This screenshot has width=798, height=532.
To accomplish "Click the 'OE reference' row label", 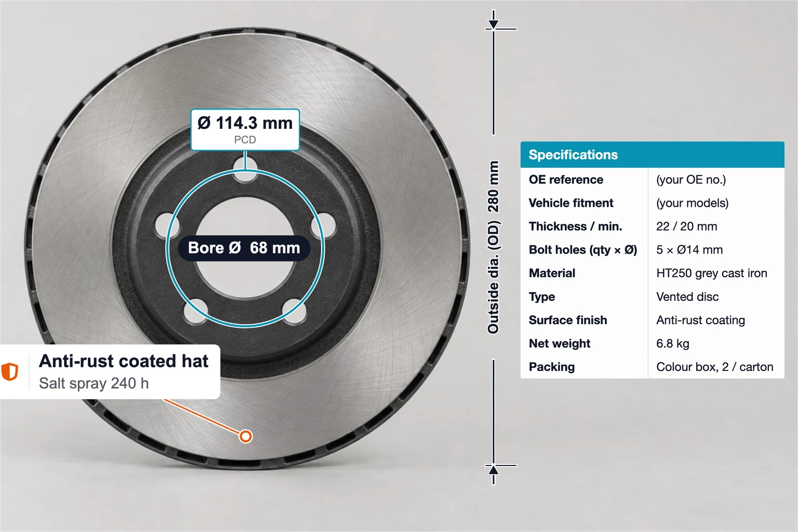I will pos(566,180).
